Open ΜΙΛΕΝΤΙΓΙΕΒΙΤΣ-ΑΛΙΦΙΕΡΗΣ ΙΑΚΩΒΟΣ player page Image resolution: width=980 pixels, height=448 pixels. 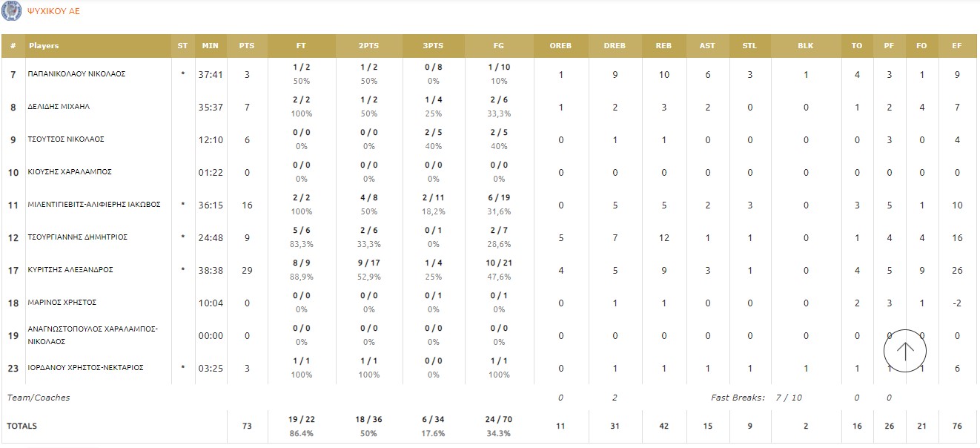94,205
